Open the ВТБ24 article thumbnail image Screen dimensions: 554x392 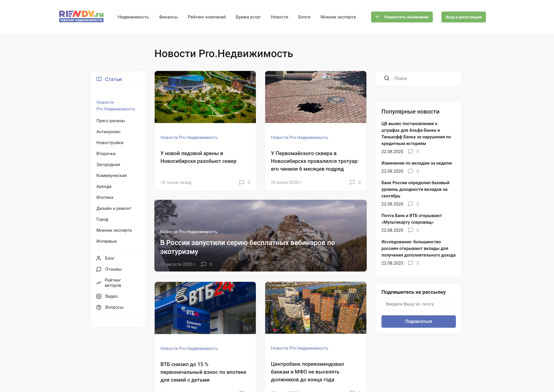coord(205,308)
